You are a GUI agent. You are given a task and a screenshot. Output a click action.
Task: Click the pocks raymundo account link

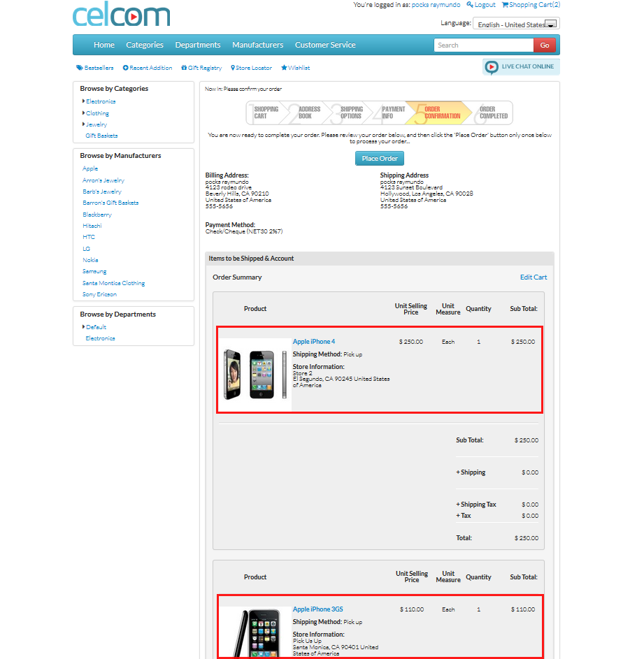tap(436, 5)
